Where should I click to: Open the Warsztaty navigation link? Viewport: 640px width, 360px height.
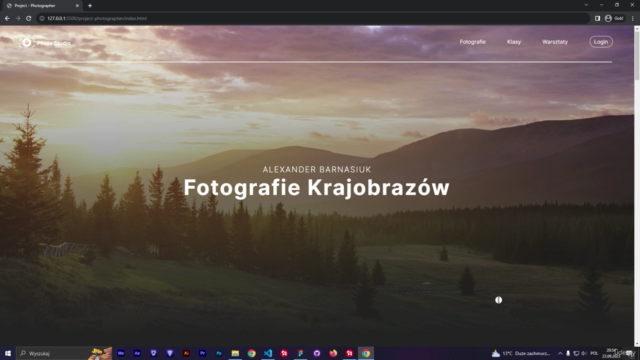tap(555, 42)
